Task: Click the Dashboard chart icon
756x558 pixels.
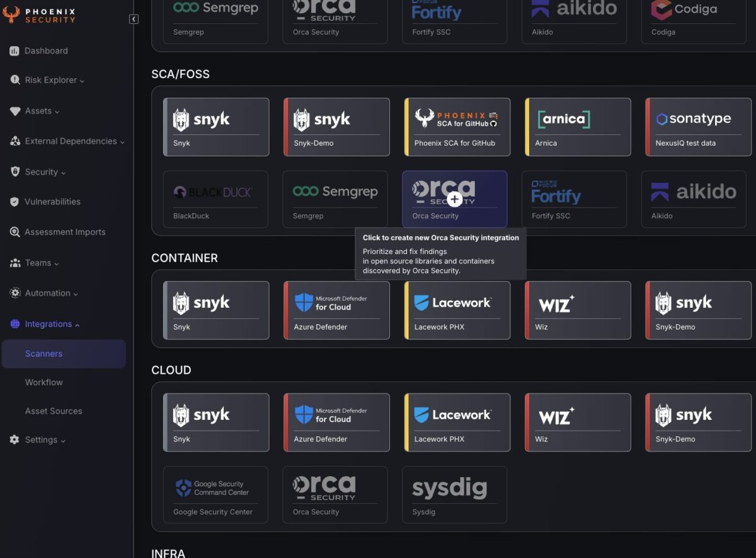Action: pos(14,51)
